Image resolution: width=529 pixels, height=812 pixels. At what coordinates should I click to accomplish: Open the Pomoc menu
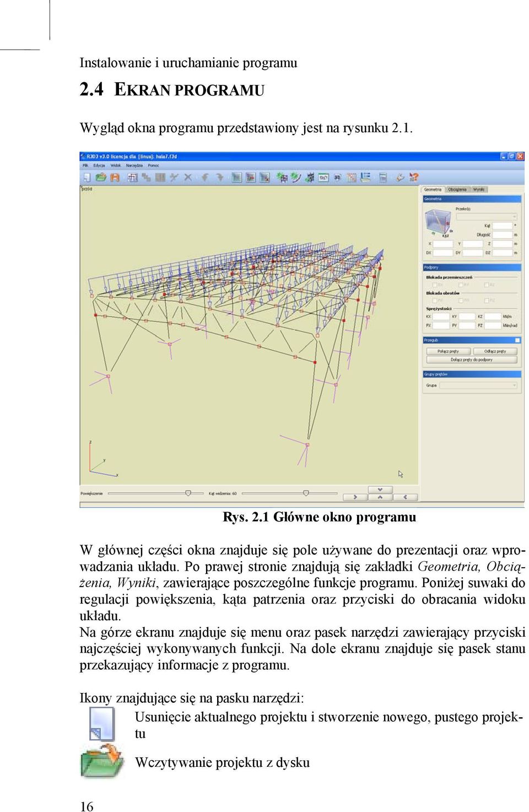pyautogui.click(x=154, y=165)
